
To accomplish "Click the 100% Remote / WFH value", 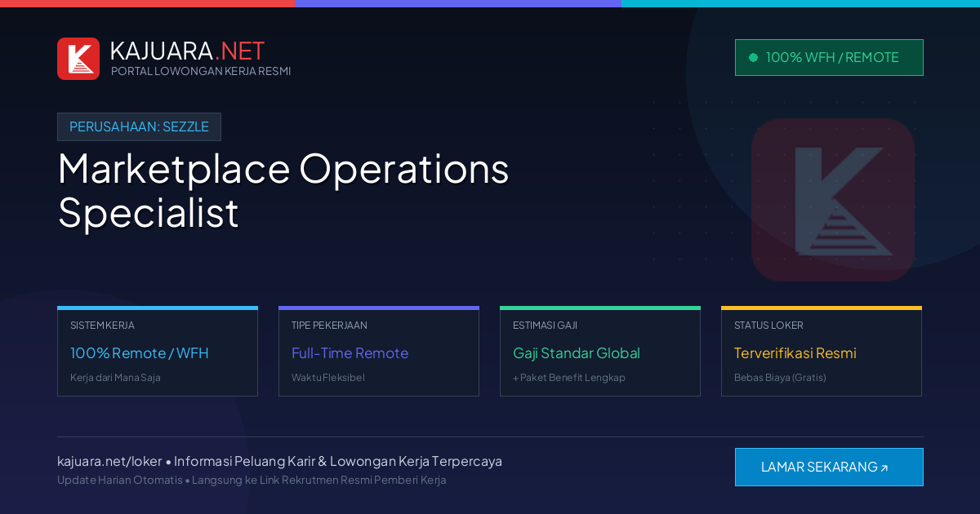I will 140,353.
